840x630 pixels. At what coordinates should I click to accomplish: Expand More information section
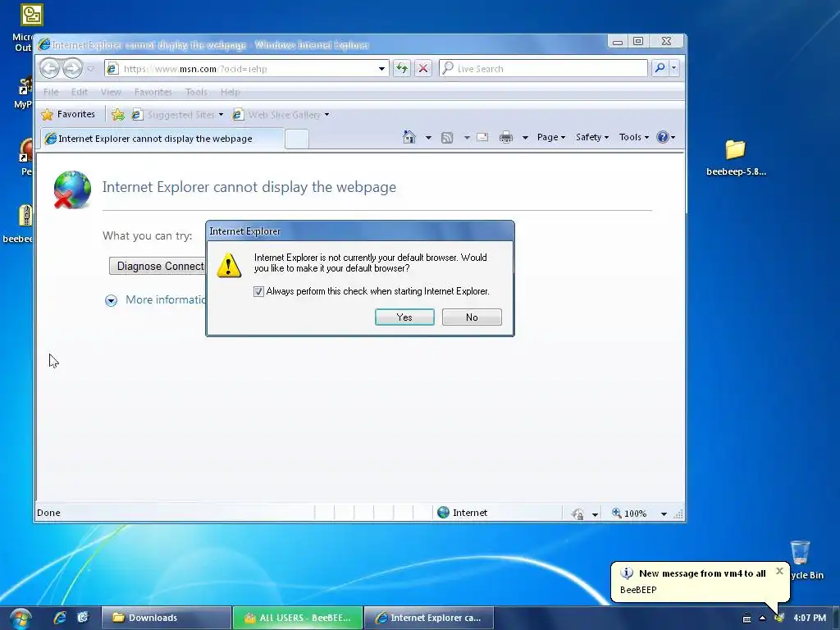point(111,300)
